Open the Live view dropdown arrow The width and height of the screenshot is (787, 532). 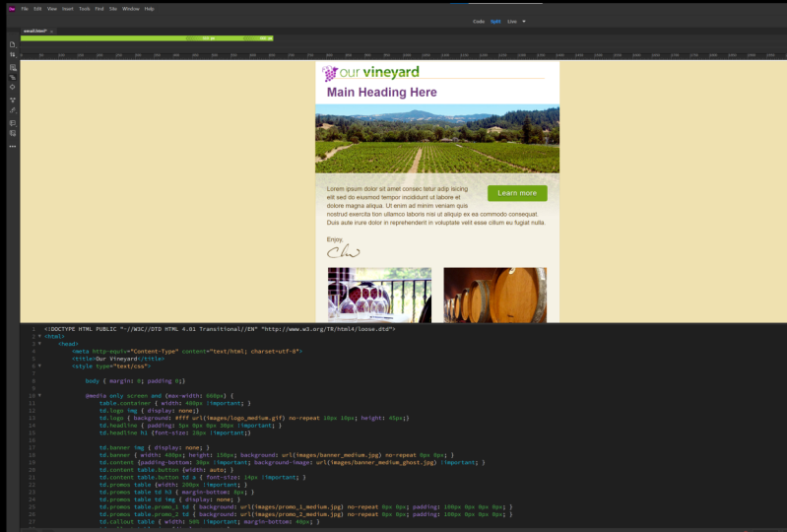[x=523, y=22]
